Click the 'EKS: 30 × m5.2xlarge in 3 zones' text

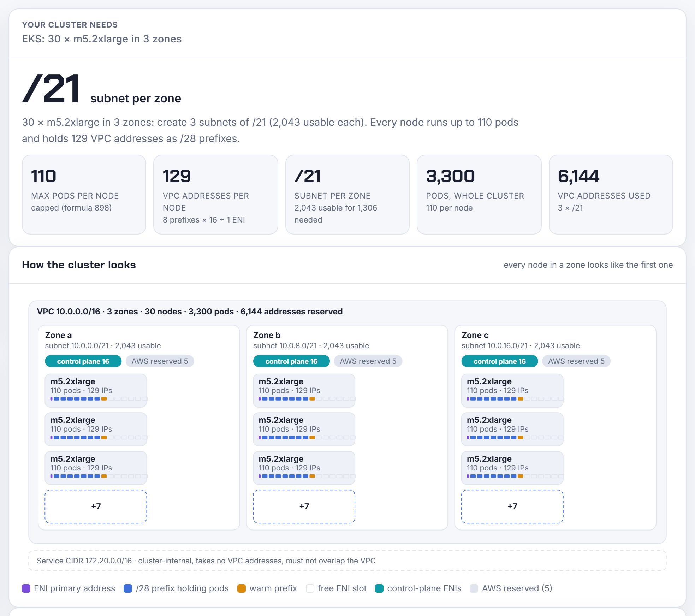[x=102, y=39]
